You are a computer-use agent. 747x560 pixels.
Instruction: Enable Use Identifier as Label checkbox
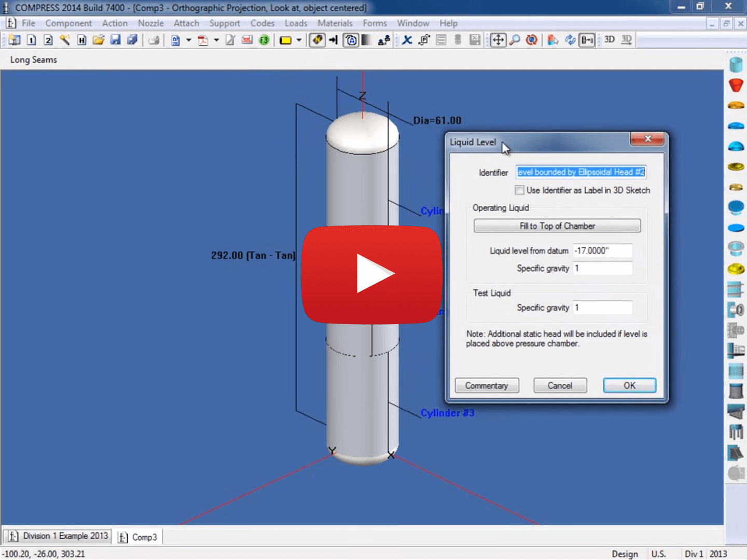click(x=519, y=190)
